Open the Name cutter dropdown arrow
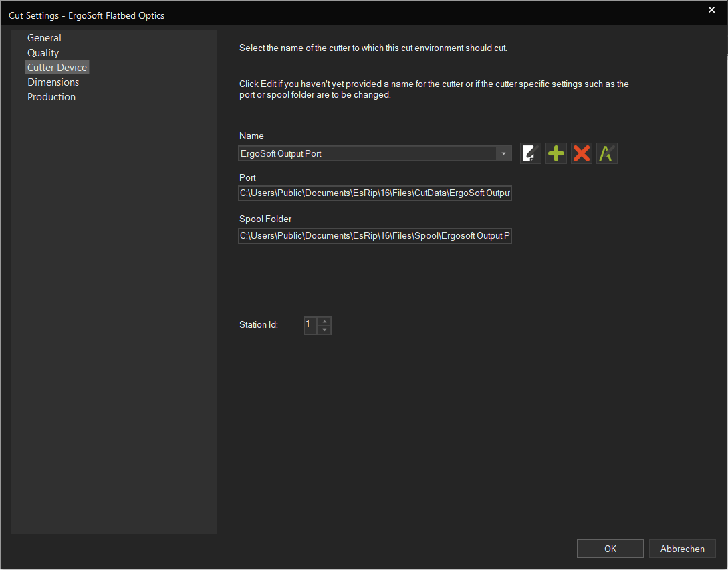This screenshot has width=728, height=570. (503, 153)
